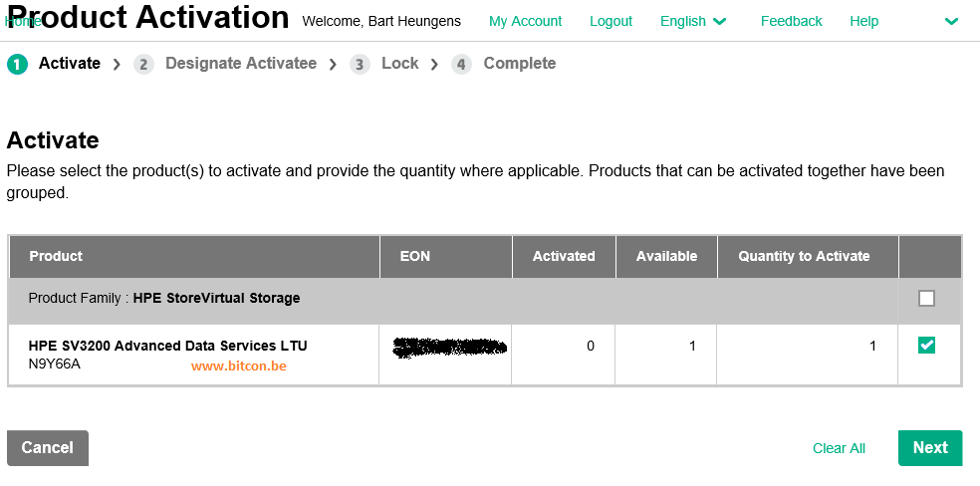Viewport: 980px width, 486px height.
Task: Click the step 2 number circle
Action: coord(143,65)
